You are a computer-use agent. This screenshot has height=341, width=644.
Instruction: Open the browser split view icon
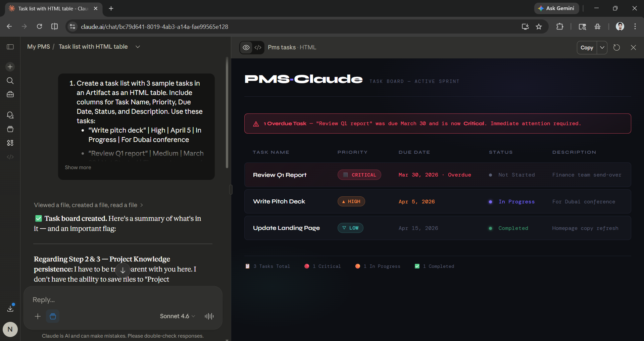click(54, 27)
